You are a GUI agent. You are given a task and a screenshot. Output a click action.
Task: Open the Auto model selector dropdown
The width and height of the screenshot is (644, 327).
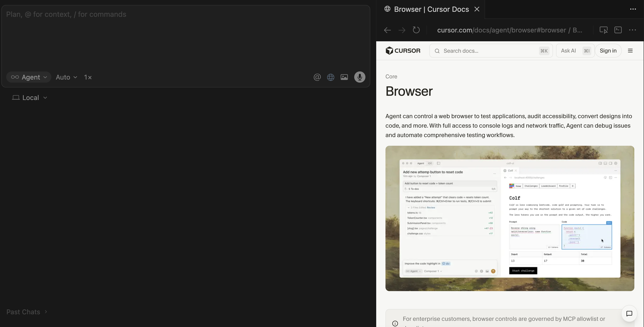tap(66, 77)
